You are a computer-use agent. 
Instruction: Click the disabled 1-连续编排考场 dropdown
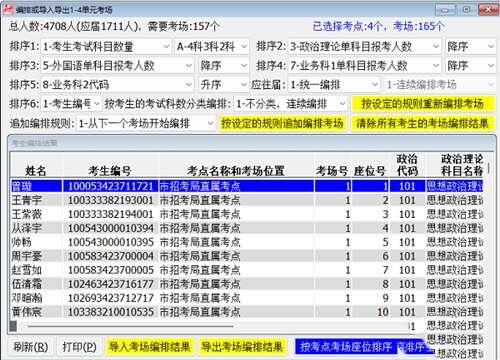(440, 85)
